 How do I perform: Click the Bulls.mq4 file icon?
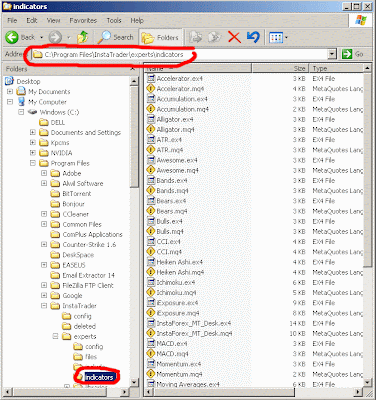[x=151, y=231]
